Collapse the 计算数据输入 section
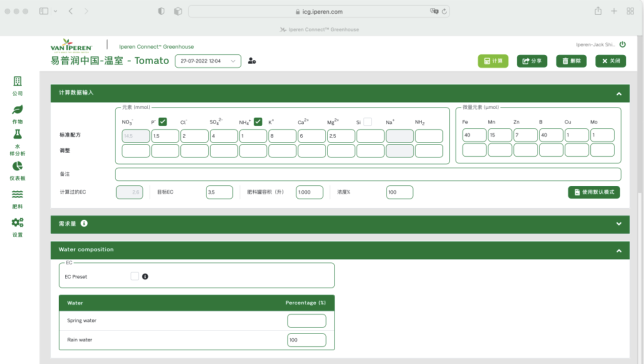The image size is (644, 364). click(618, 93)
